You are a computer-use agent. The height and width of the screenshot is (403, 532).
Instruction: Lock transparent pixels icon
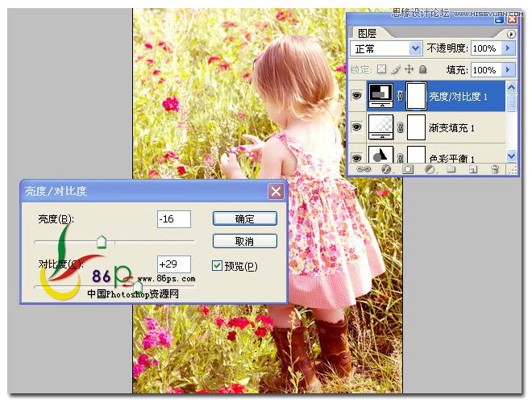(382, 69)
